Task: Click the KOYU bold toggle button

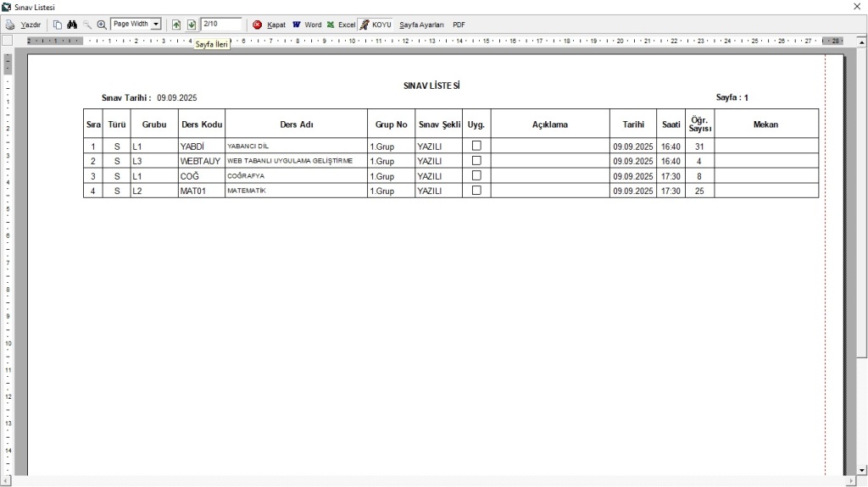Action: (x=375, y=25)
